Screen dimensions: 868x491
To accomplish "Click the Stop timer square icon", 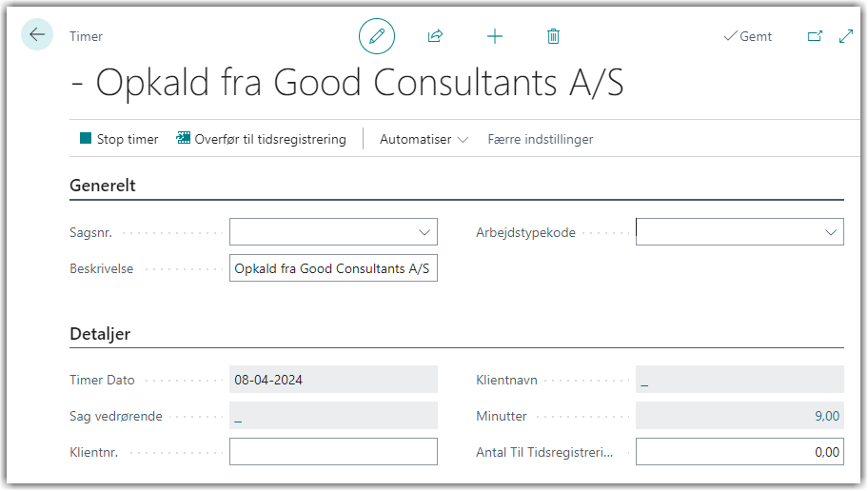I will point(86,139).
